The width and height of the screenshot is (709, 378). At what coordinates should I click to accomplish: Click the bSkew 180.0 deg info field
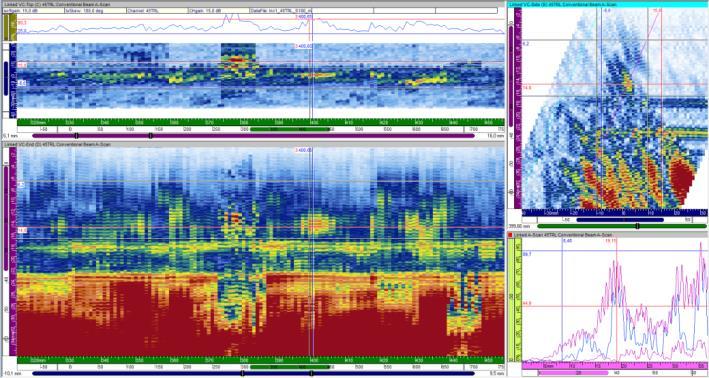pyautogui.click(x=95, y=10)
